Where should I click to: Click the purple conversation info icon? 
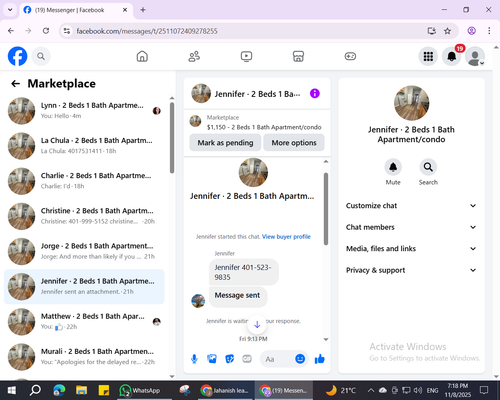[315, 94]
